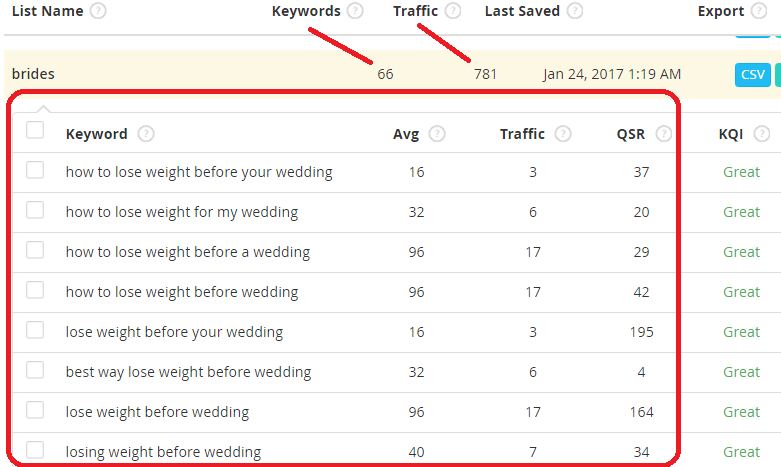781x467 pixels.
Task: Click help icon beside Export header
Action: 759,10
